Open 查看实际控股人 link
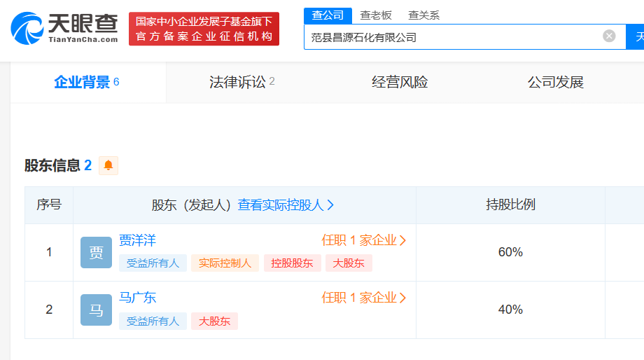644x360 pixels. (286, 205)
